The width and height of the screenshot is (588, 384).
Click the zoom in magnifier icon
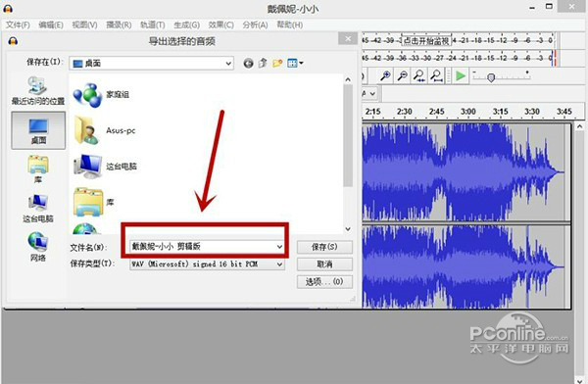[385, 75]
